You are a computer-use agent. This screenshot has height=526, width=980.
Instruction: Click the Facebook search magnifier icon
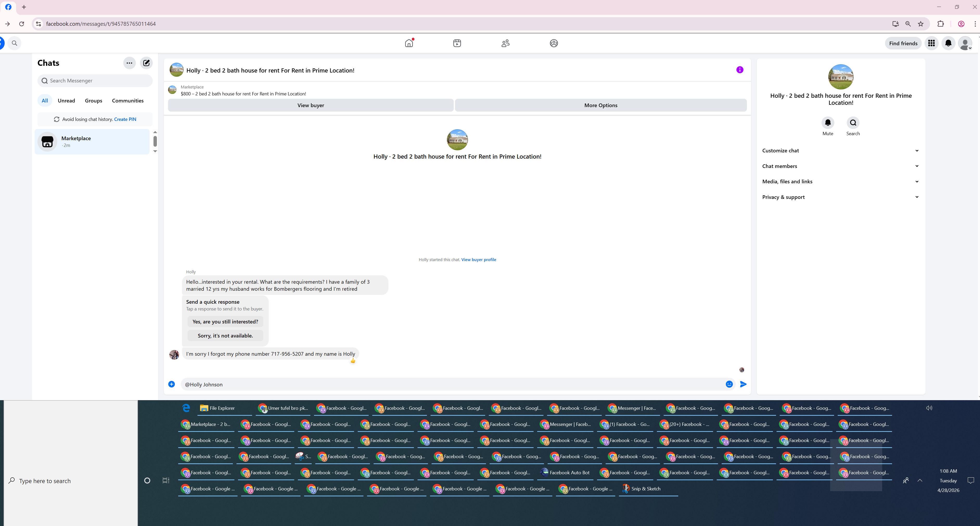click(15, 43)
